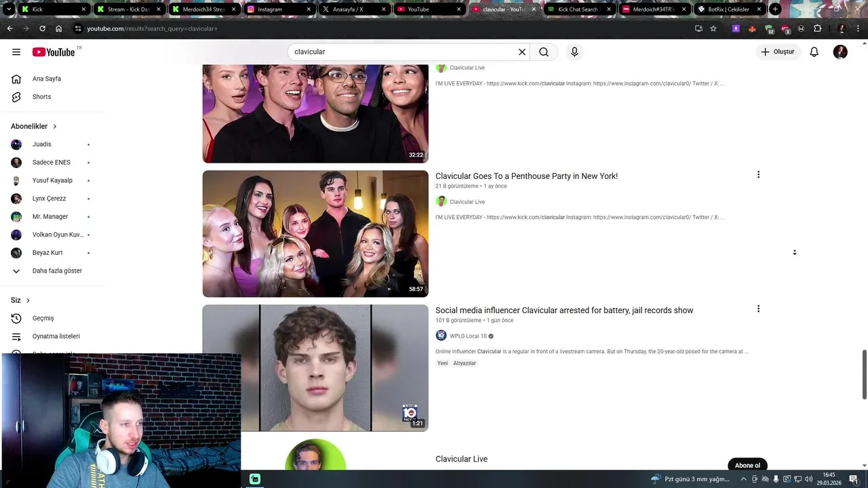Click the Yeni badge on the news video
The height and width of the screenshot is (488, 868).
click(442, 363)
